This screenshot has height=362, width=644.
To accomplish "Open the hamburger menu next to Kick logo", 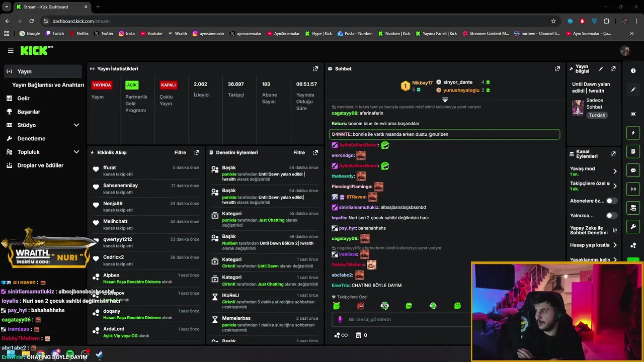I will (x=11, y=51).
